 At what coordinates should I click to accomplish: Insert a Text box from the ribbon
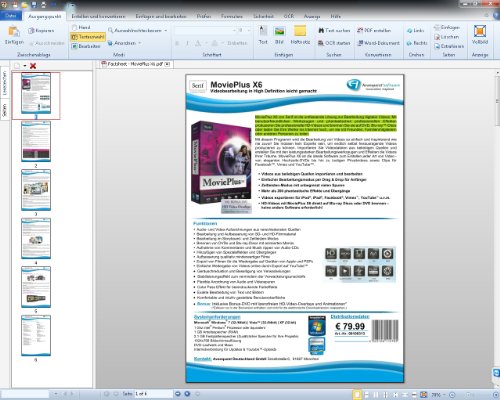point(263,35)
